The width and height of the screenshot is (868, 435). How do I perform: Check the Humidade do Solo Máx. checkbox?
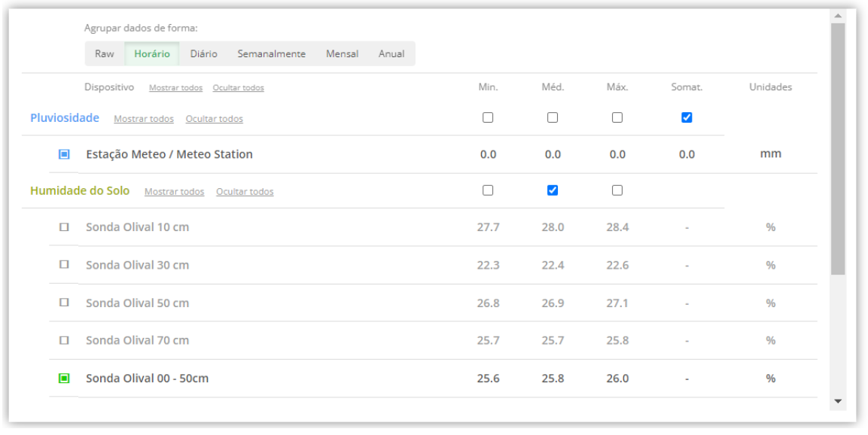(617, 190)
